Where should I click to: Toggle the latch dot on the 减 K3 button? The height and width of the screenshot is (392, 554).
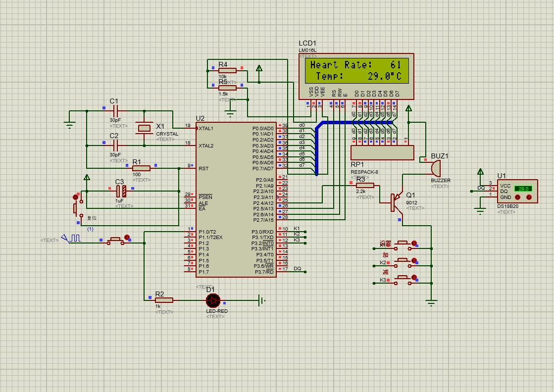pyautogui.click(x=414, y=278)
